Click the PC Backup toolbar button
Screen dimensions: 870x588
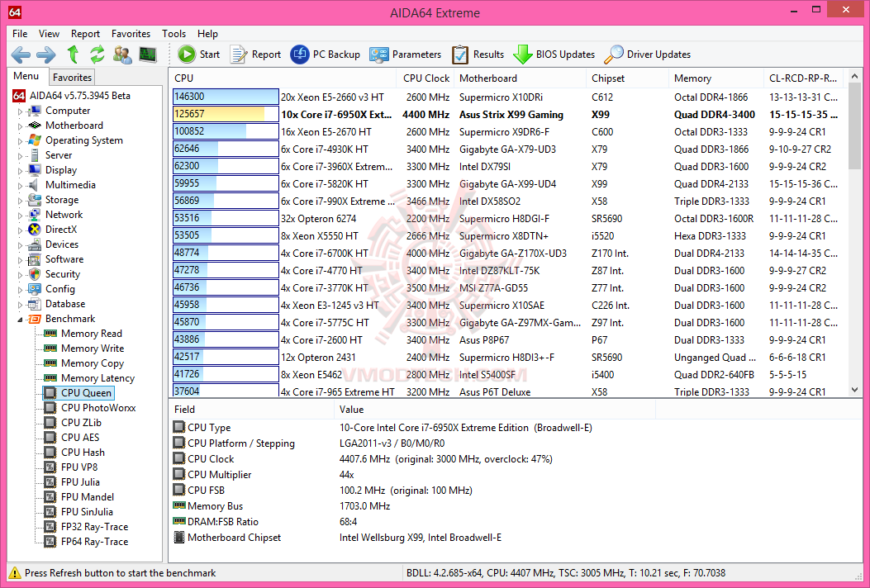pyautogui.click(x=326, y=55)
